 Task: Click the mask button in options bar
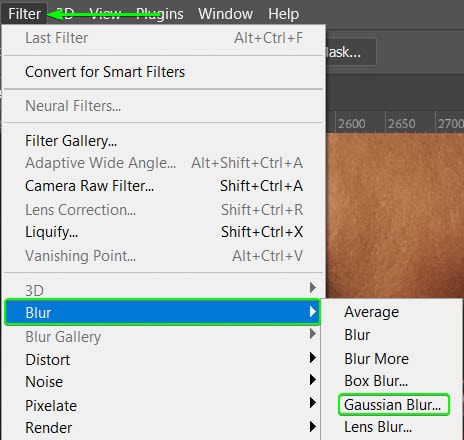[x=351, y=52]
